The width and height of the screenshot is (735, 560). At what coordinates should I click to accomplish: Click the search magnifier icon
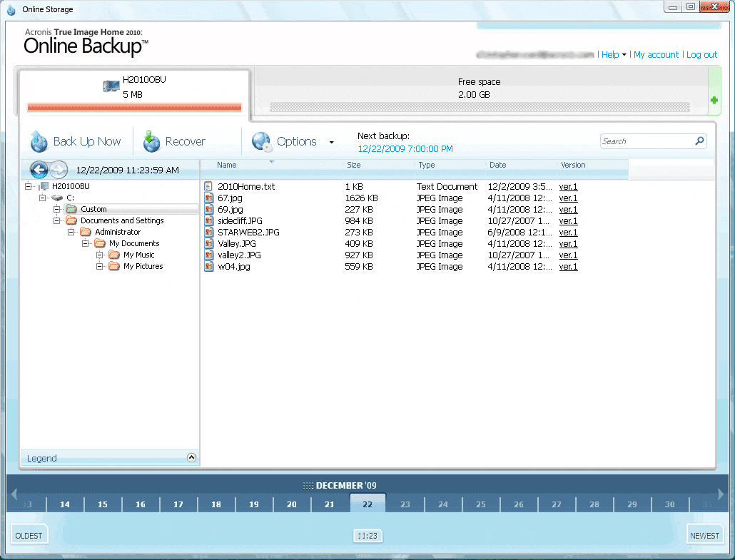click(699, 141)
